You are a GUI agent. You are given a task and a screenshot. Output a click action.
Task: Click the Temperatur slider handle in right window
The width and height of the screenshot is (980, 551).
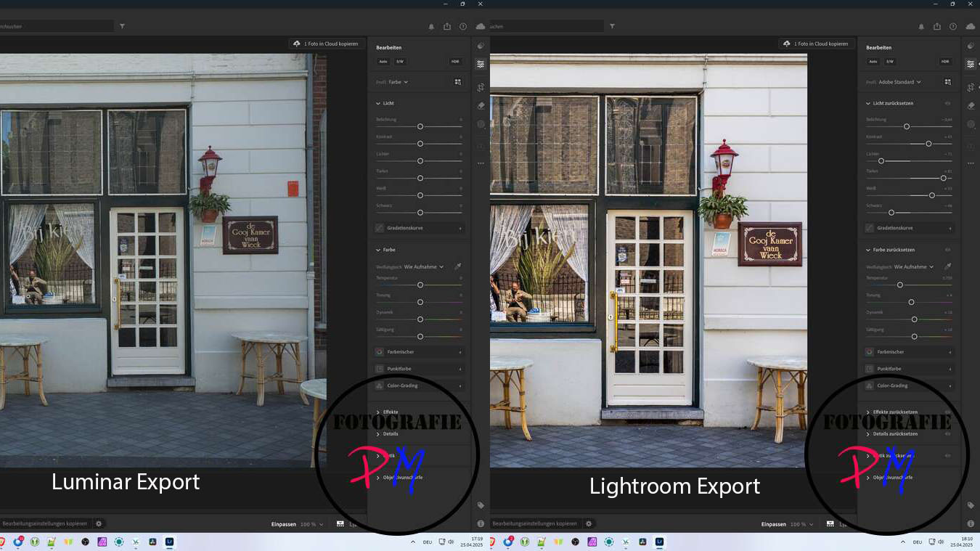pos(900,285)
